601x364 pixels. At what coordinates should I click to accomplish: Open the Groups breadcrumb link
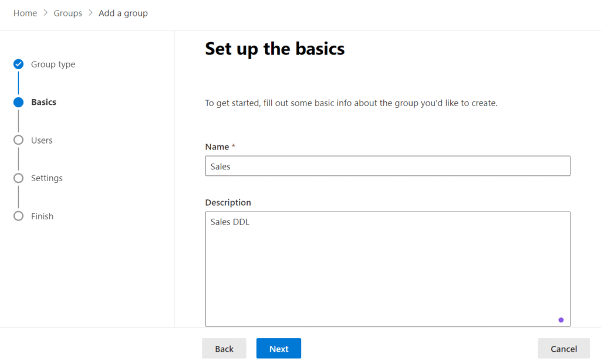tap(68, 13)
